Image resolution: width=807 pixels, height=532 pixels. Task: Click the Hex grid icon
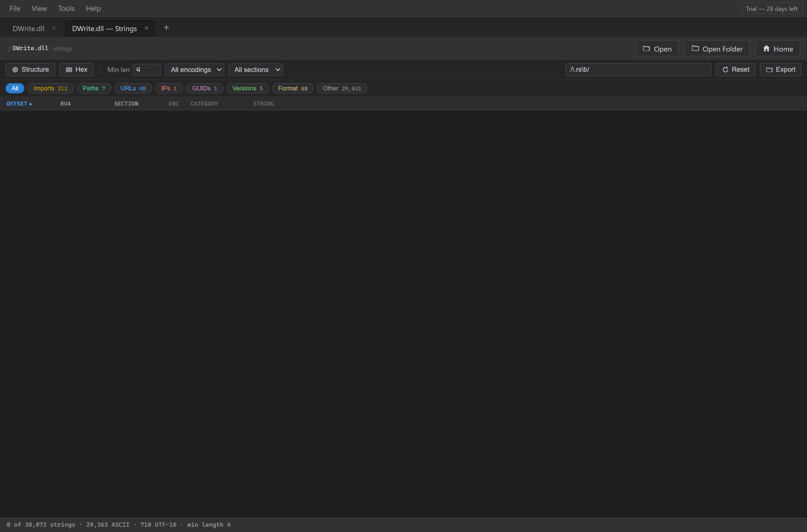click(69, 69)
